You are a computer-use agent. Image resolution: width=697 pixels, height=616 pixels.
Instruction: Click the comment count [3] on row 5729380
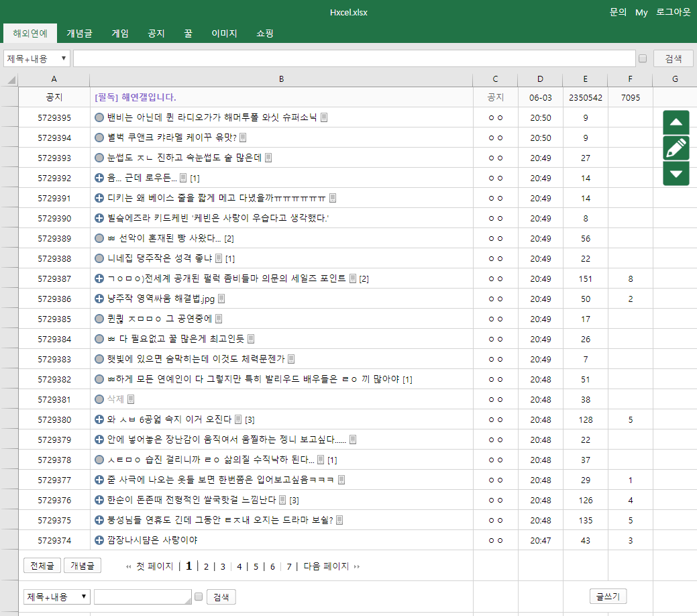tap(250, 420)
